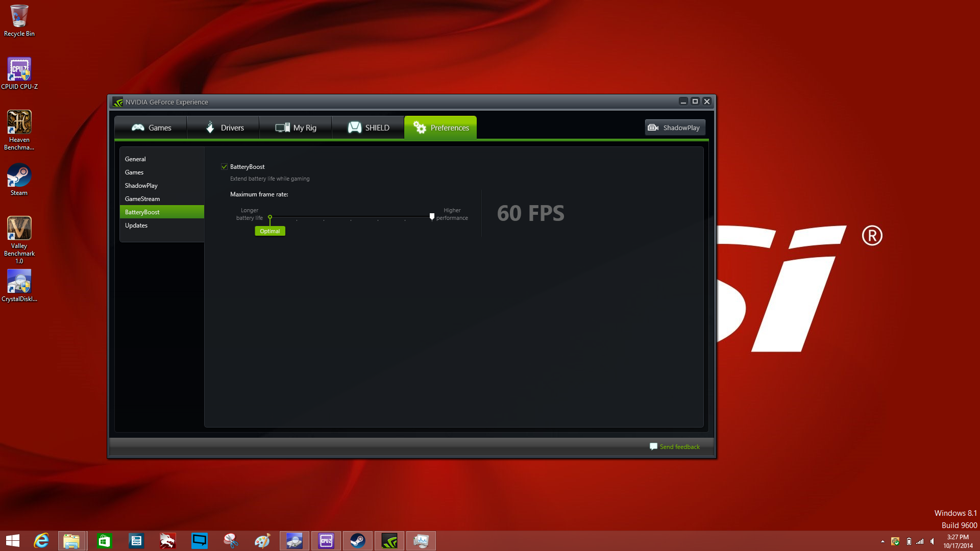Click the NVIDIA GeForce Experience logo icon

coord(118,102)
